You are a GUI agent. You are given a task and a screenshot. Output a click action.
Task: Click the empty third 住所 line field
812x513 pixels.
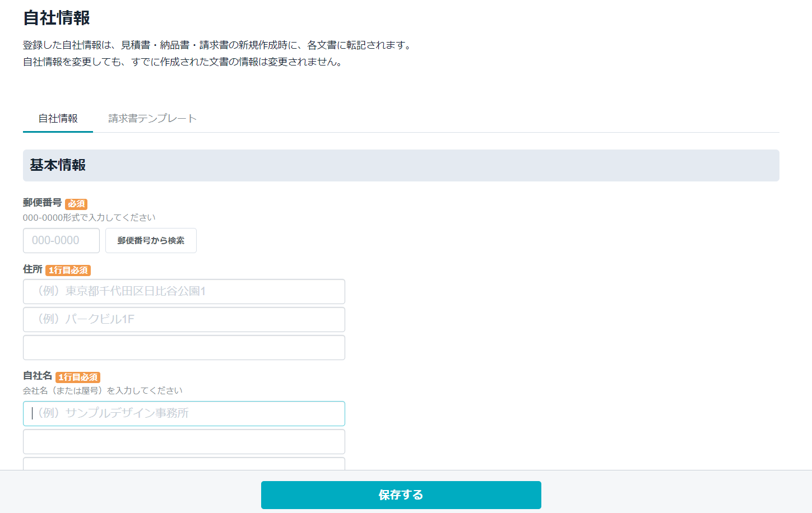click(184, 347)
